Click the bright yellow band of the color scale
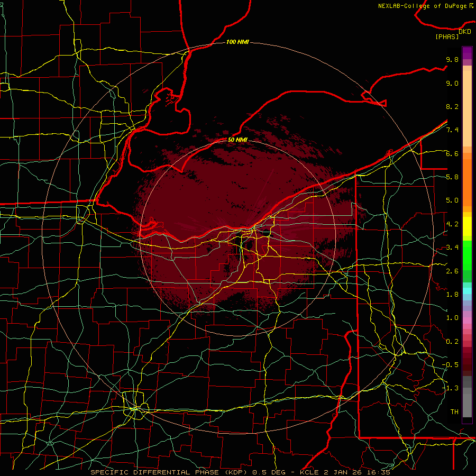This screenshot has height=476, width=476. (x=467, y=226)
